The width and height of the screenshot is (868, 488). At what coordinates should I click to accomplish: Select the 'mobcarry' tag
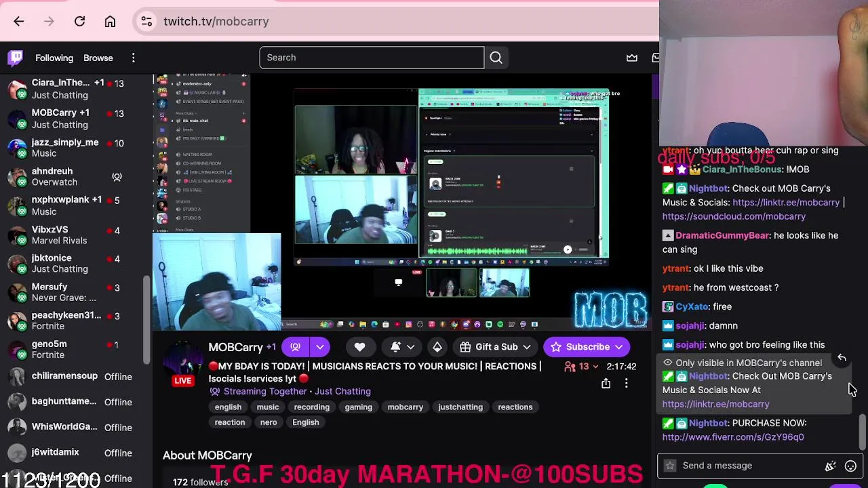[405, 407]
